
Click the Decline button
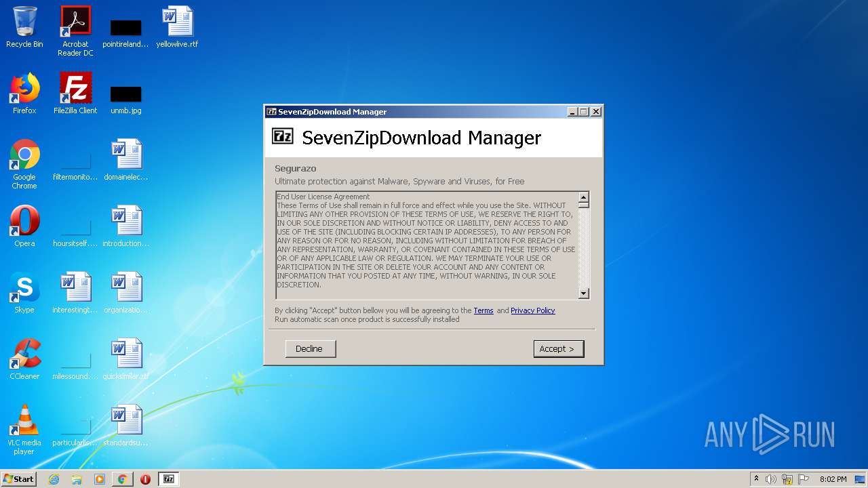click(x=309, y=348)
